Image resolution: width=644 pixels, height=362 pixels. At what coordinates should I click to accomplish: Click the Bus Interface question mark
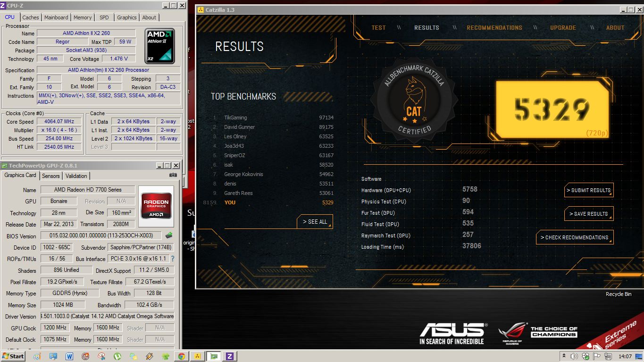pos(173,259)
